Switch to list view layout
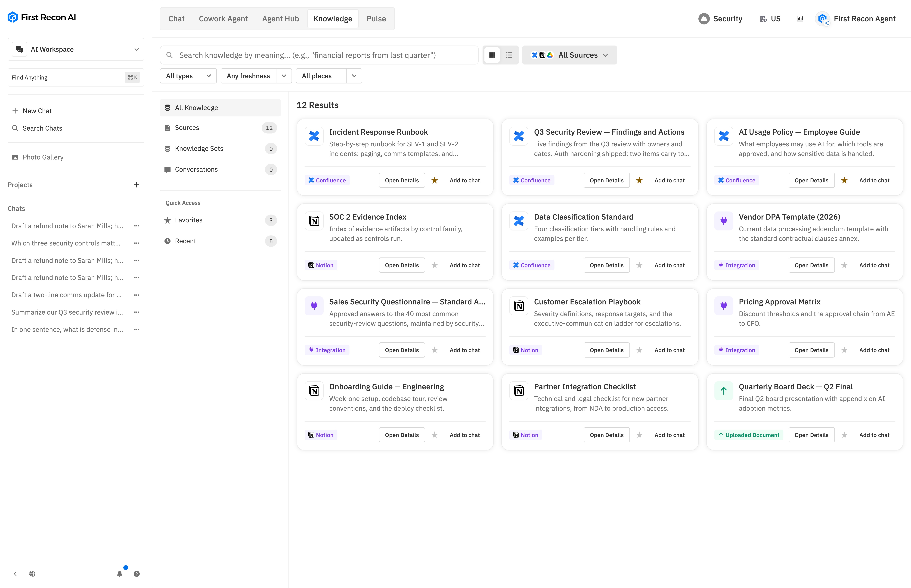 coord(509,55)
